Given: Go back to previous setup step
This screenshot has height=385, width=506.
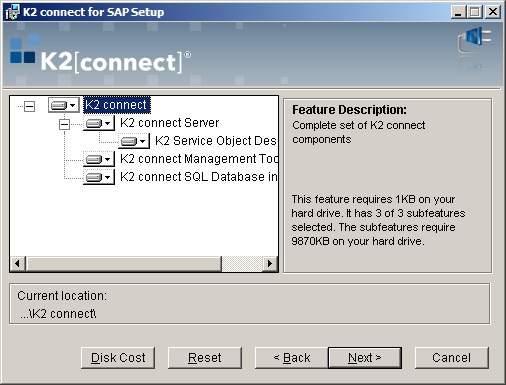Looking at the screenshot, I should tap(292, 358).
